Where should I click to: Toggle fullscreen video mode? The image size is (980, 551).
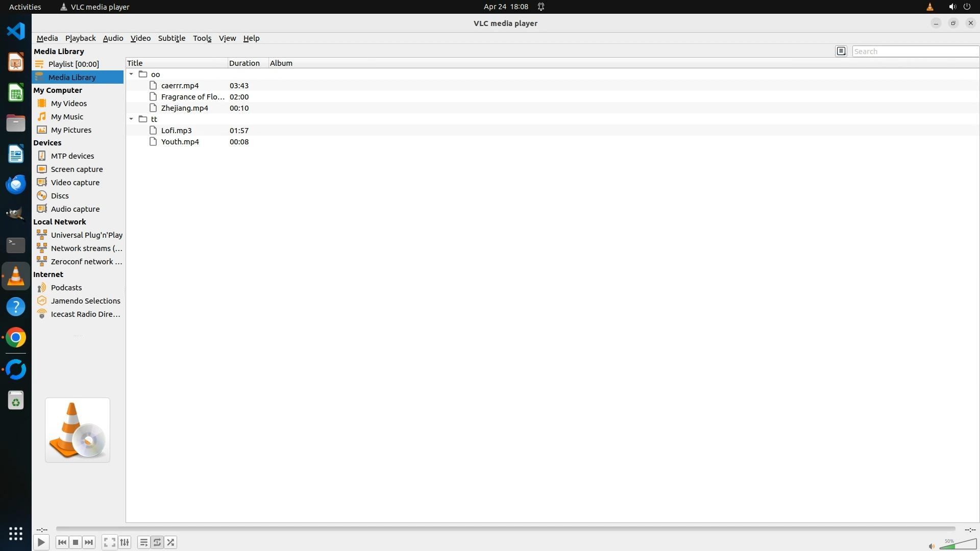tap(109, 542)
